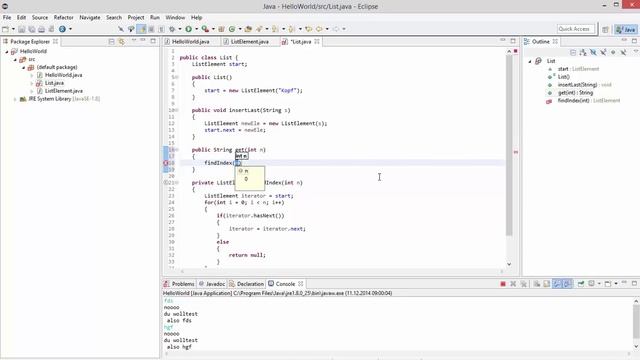Terminate the program with red stop button

(503, 284)
